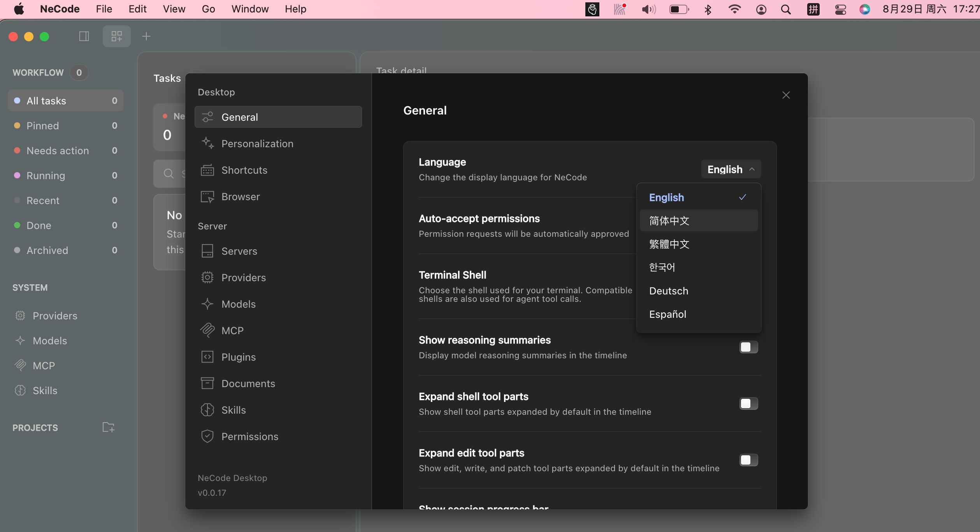Click the MCP icon in SYSTEM sidebar

(20, 365)
